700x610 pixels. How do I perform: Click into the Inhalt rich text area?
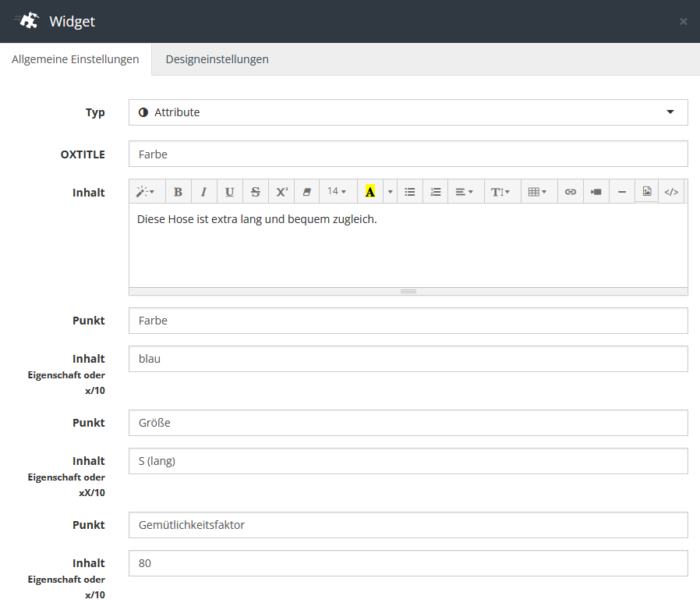pos(408,246)
